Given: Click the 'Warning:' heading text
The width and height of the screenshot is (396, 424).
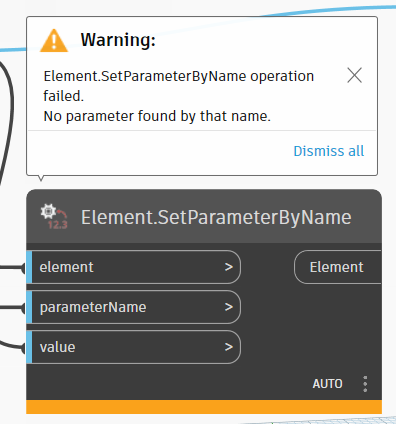Looking at the screenshot, I should (x=118, y=40).
